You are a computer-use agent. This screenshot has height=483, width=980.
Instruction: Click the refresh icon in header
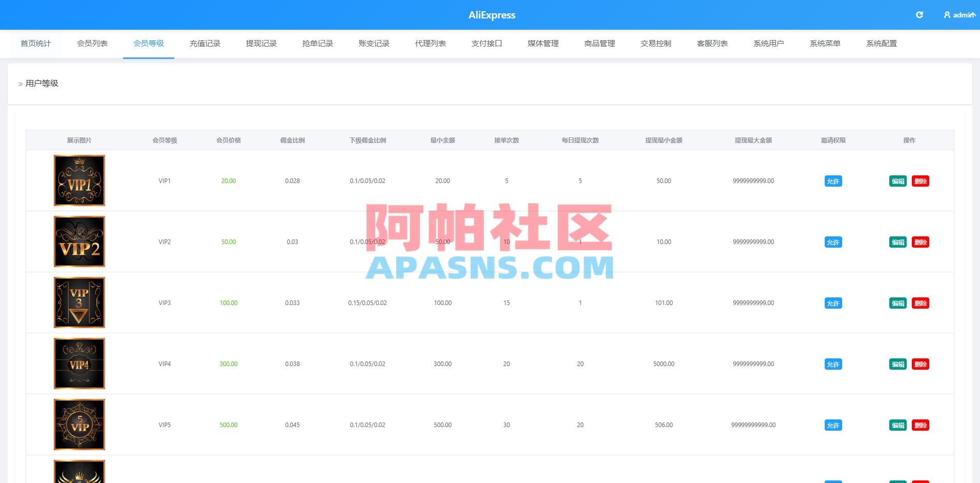point(920,15)
